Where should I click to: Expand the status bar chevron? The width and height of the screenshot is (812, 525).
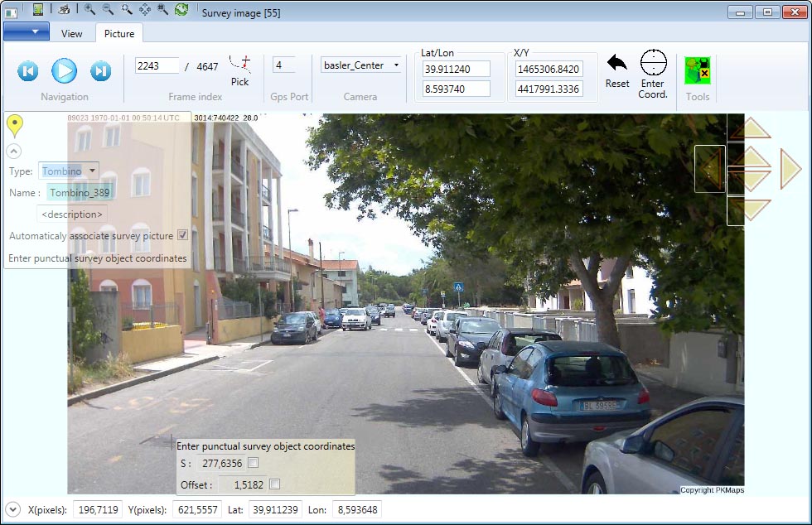tap(13, 509)
